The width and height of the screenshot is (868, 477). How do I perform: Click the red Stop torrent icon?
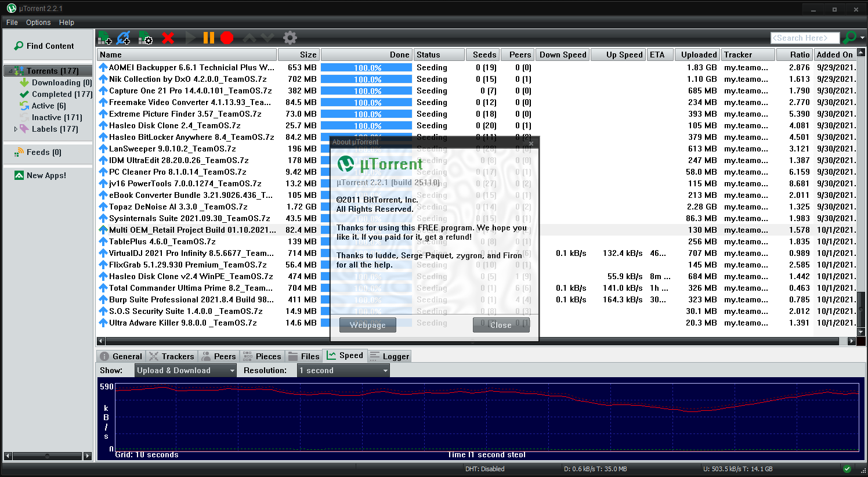point(227,38)
